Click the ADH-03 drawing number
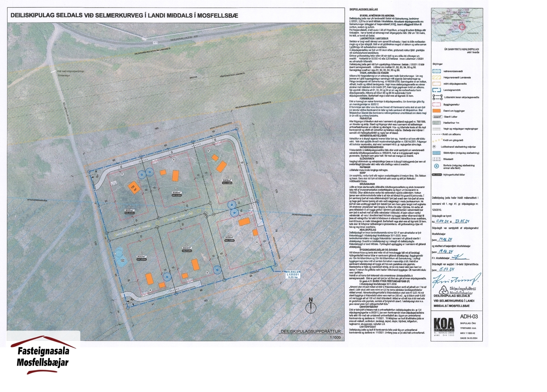The image size is (547, 392). click(469, 316)
